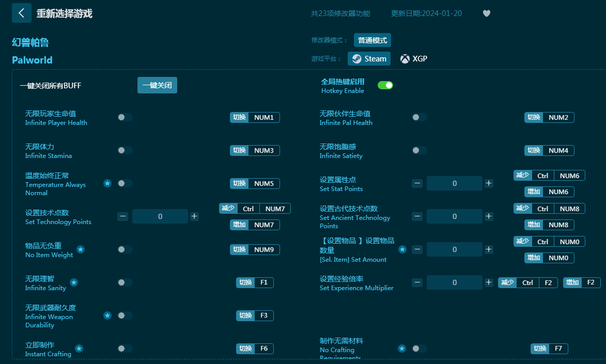Click the Set Amount value field

point(455,249)
